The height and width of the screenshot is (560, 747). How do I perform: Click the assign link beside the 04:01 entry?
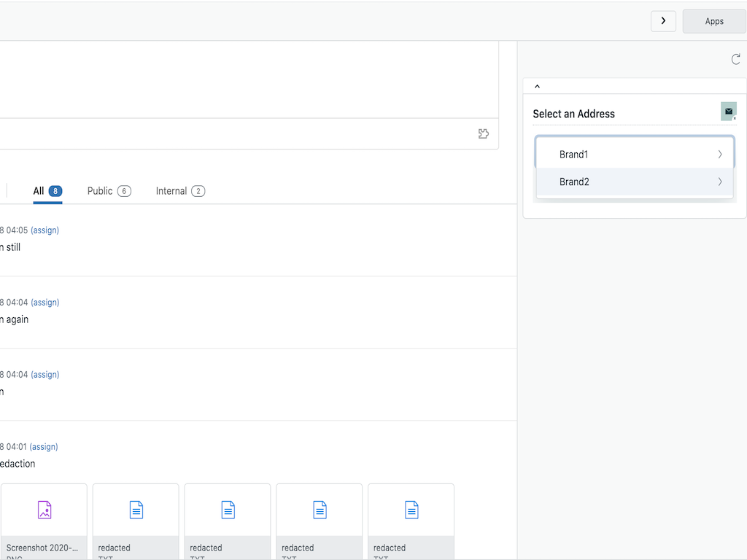[x=44, y=446]
